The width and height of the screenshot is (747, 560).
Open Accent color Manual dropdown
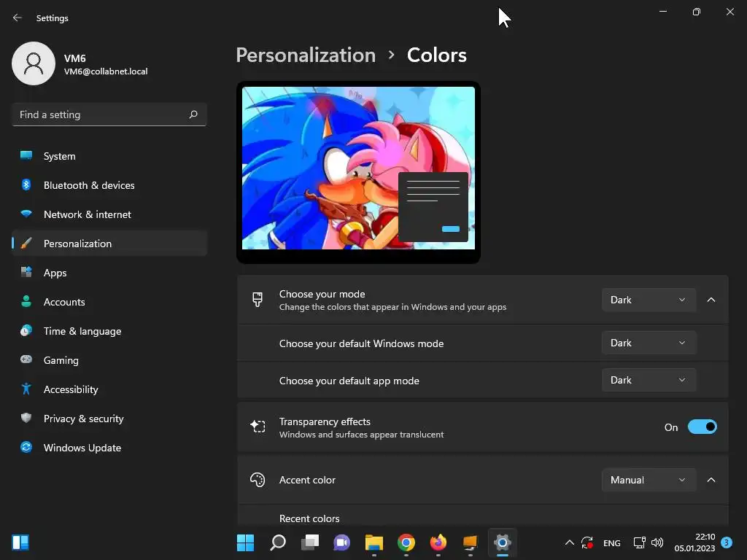point(649,480)
